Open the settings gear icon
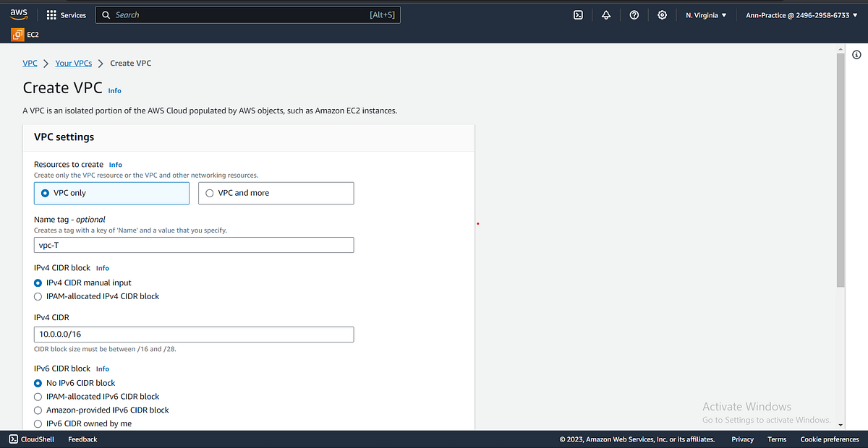The width and height of the screenshot is (868, 448). click(x=662, y=14)
